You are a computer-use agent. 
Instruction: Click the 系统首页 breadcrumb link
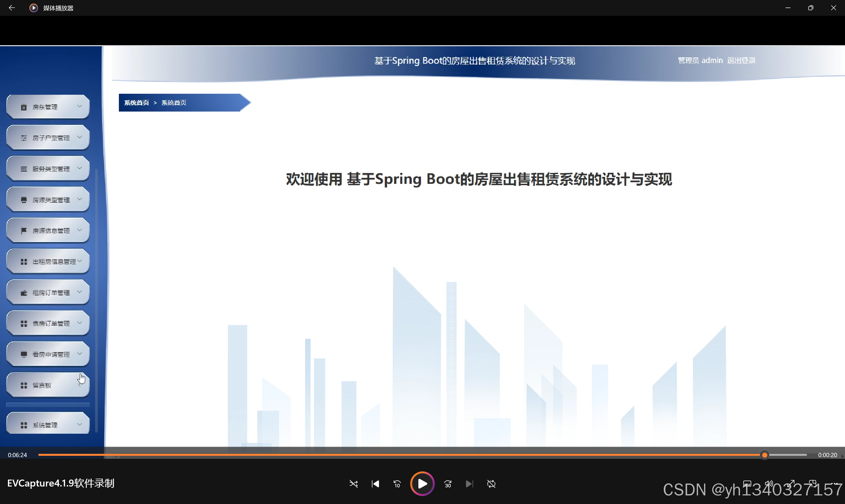(x=136, y=103)
